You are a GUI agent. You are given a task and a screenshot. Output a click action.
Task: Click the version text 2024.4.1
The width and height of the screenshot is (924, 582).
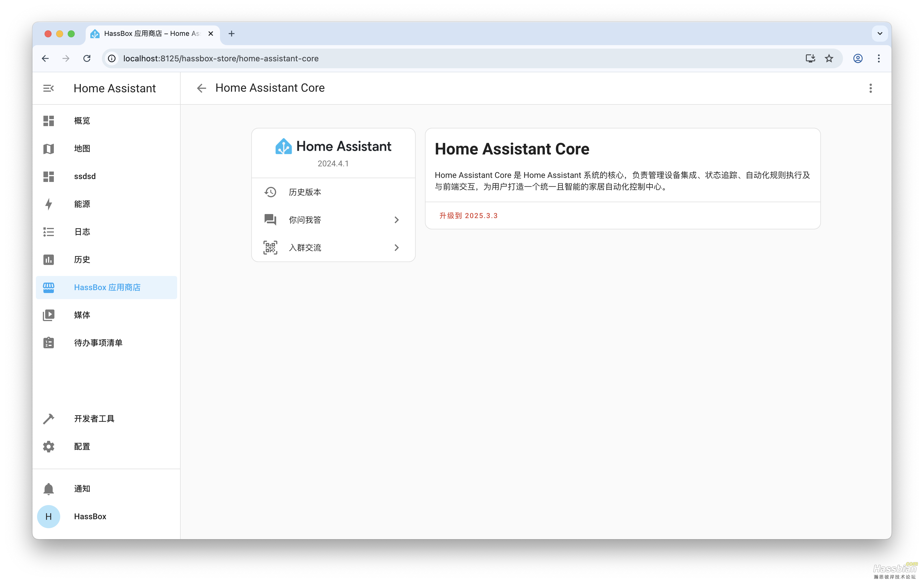pyautogui.click(x=333, y=164)
